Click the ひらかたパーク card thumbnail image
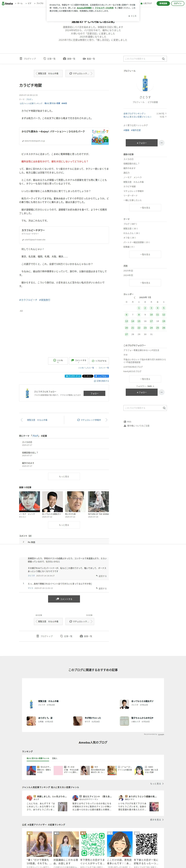 pos(100,136)
